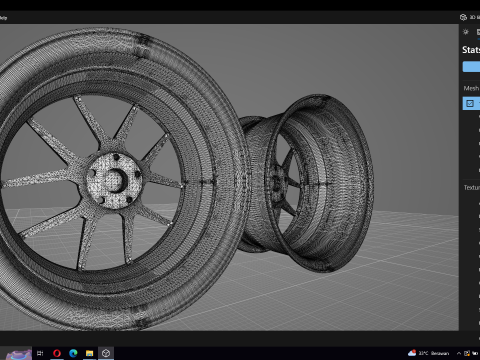Viewport: 480px width, 360px height.
Task: Launch Microsoft Edge from the taskbar
Action: pos(73,353)
